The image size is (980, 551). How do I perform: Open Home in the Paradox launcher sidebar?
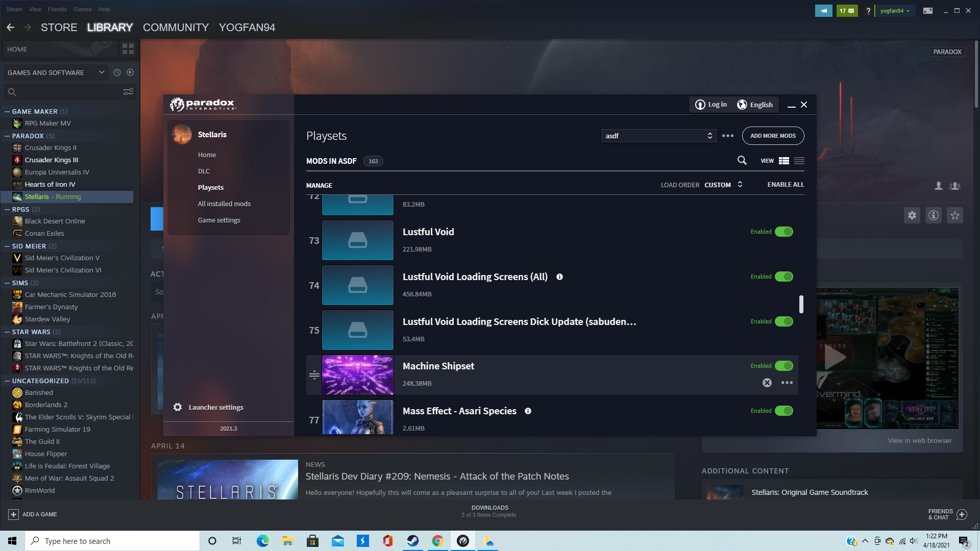pyautogui.click(x=207, y=155)
